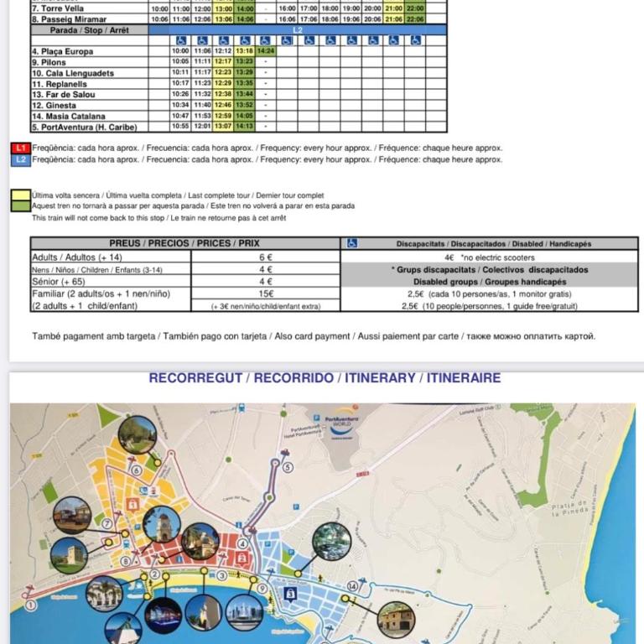
Task: Click the 'Parada / Stop / Arrêt' header cell
Action: [x=90, y=30]
